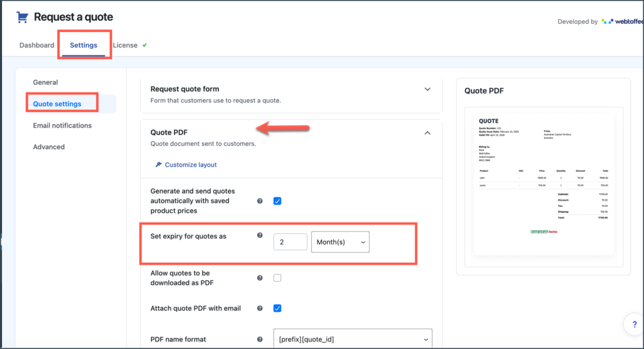The image size is (644, 349).
Task: Collapse the Quote PDF section chevron
Action: coord(428,133)
